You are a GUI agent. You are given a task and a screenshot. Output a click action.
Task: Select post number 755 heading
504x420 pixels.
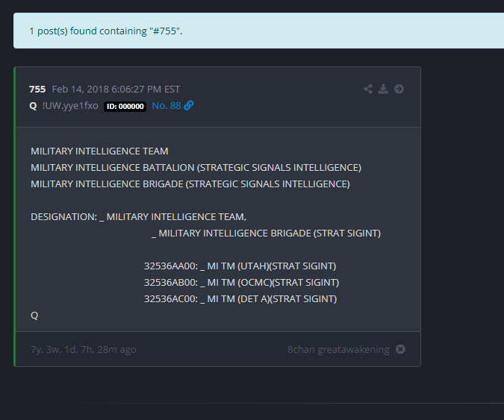(37, 90)
